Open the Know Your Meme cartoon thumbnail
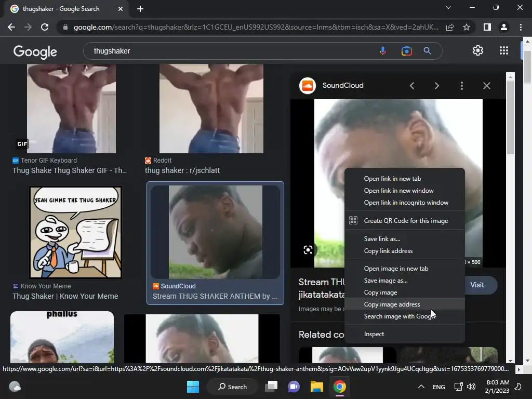 [75, 232]
